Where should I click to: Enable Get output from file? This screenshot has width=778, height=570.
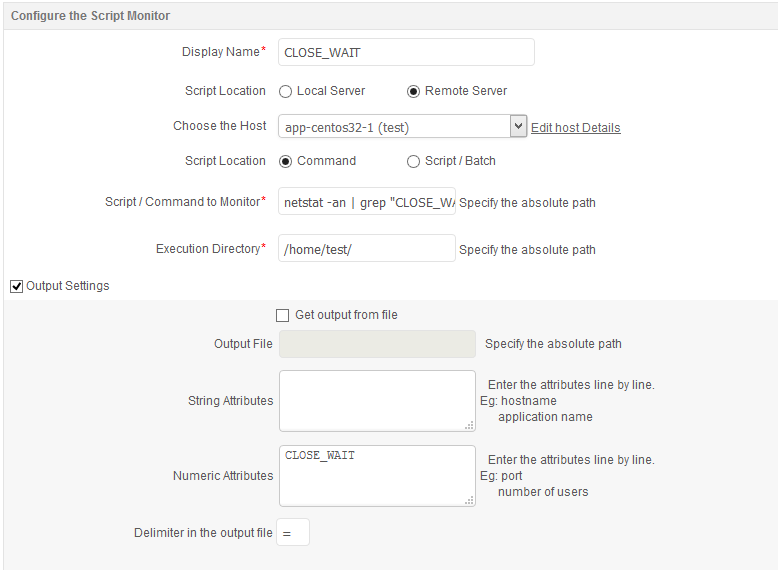[x=282, y=315]
